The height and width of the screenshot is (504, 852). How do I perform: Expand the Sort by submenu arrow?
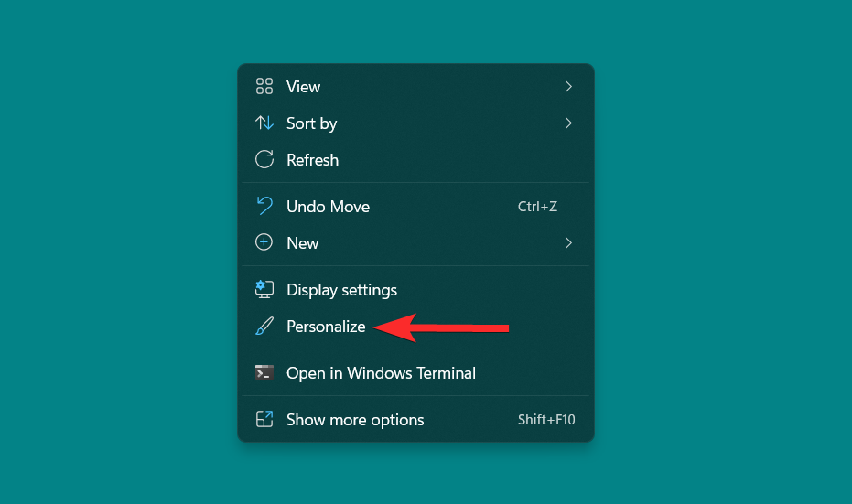tap(568, 123)
